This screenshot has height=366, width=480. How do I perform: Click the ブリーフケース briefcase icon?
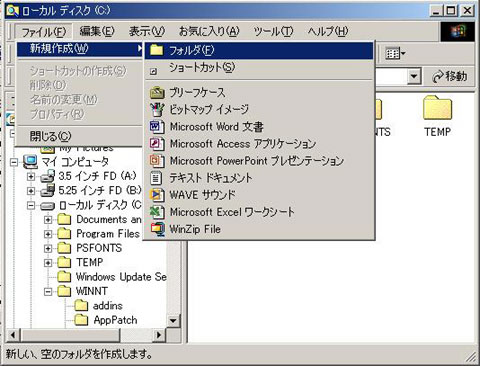tap(157, 92)
